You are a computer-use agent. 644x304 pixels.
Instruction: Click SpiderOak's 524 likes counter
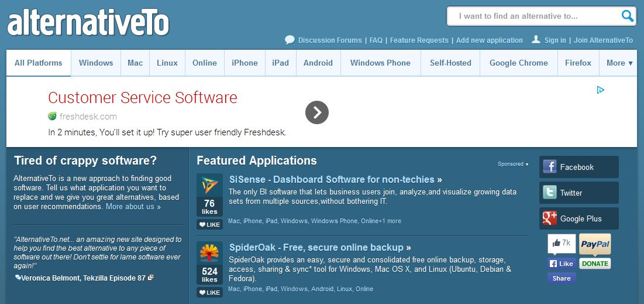(209, 275)
